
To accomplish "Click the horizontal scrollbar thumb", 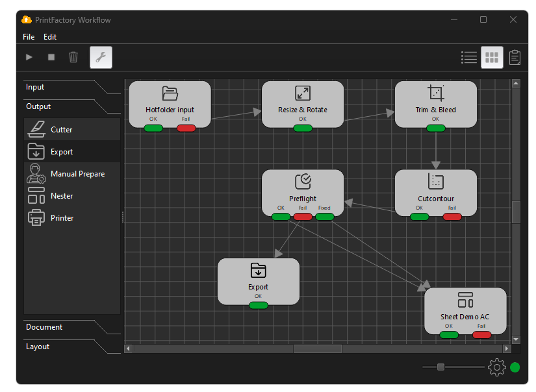I will point(318,349).
